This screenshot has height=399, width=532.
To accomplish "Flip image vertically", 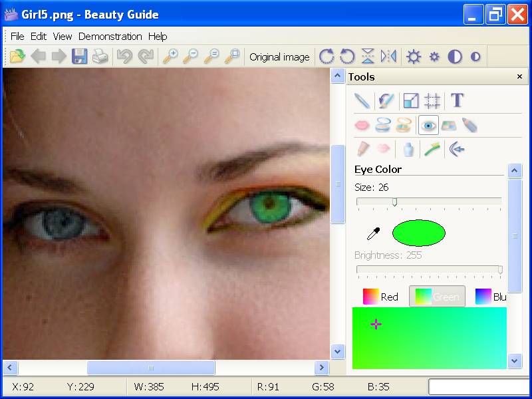I will tap(368, 57).
